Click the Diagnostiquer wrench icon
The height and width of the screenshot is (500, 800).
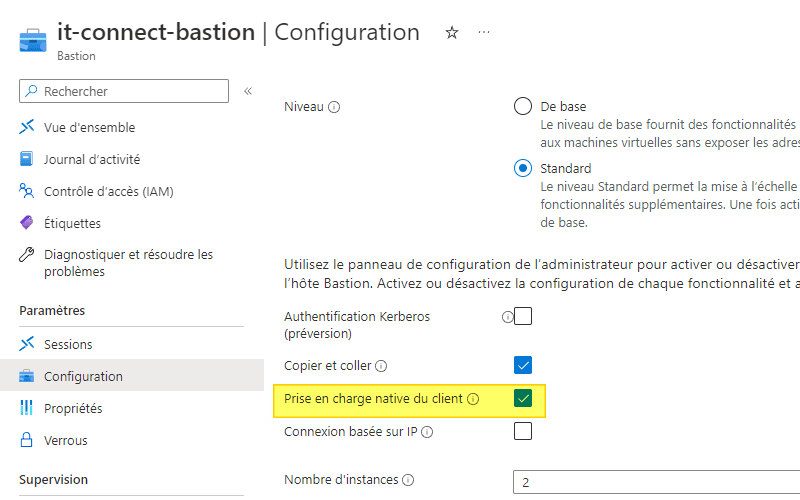click(x=27, y=255)
